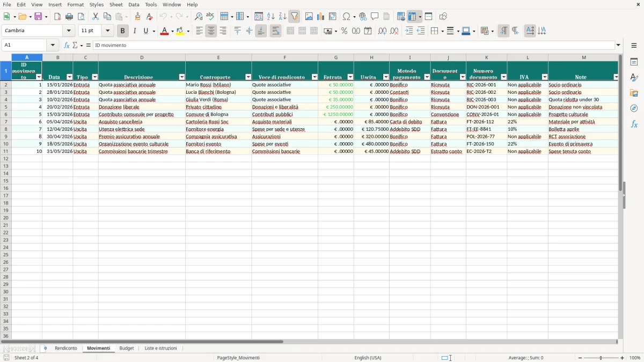Click the Copy icon
Screen dimensions: 644x362
pos(107,17)
